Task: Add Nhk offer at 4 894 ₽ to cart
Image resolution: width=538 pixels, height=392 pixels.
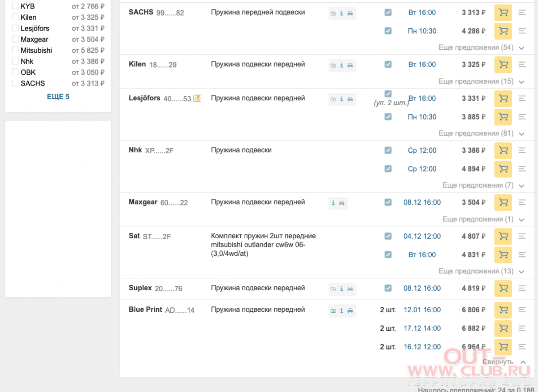Action: pyautogui.click(x=503, y=169)
